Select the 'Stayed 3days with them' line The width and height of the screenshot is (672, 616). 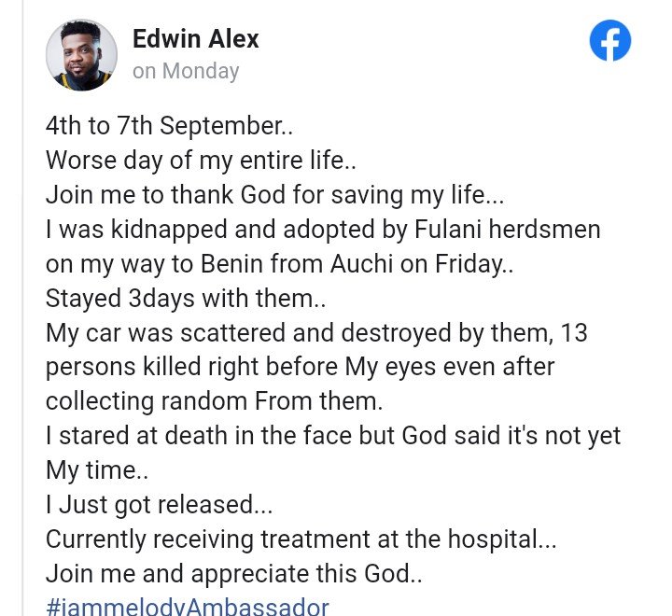click(186, 299)
